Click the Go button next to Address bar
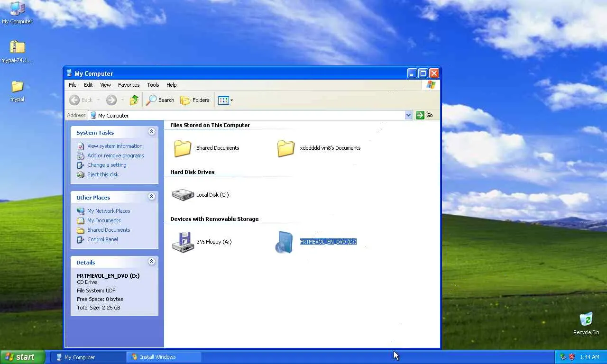607x364 pixels. [x=424, y=115]
